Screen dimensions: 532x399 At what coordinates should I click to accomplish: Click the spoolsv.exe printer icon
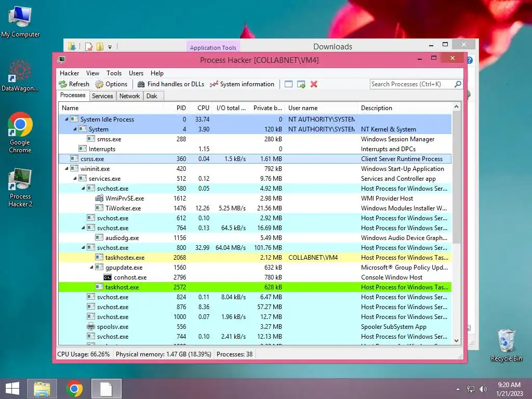[x=91, y=327]
